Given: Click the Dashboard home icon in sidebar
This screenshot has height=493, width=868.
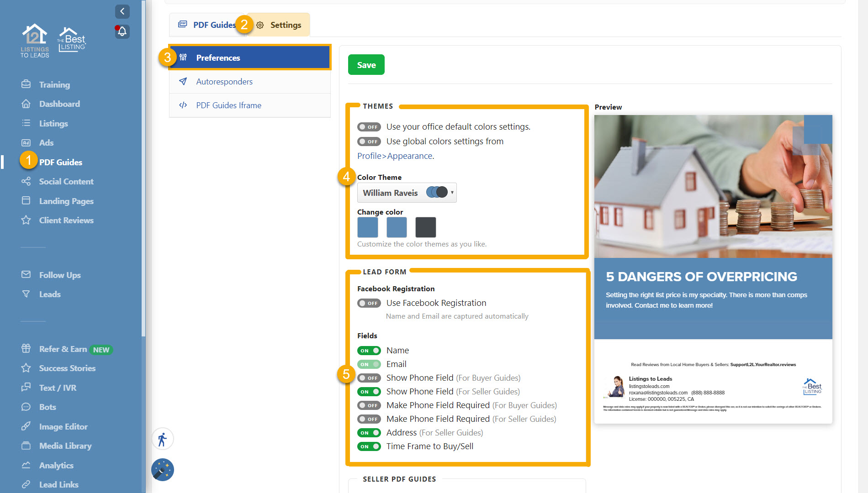Looking at the screenshot, I should (26, 104).
